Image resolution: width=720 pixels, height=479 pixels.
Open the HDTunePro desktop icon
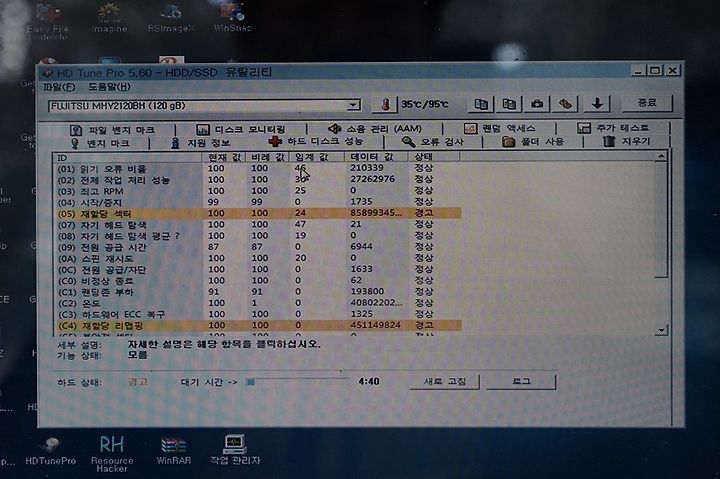(x=50, y=450)
